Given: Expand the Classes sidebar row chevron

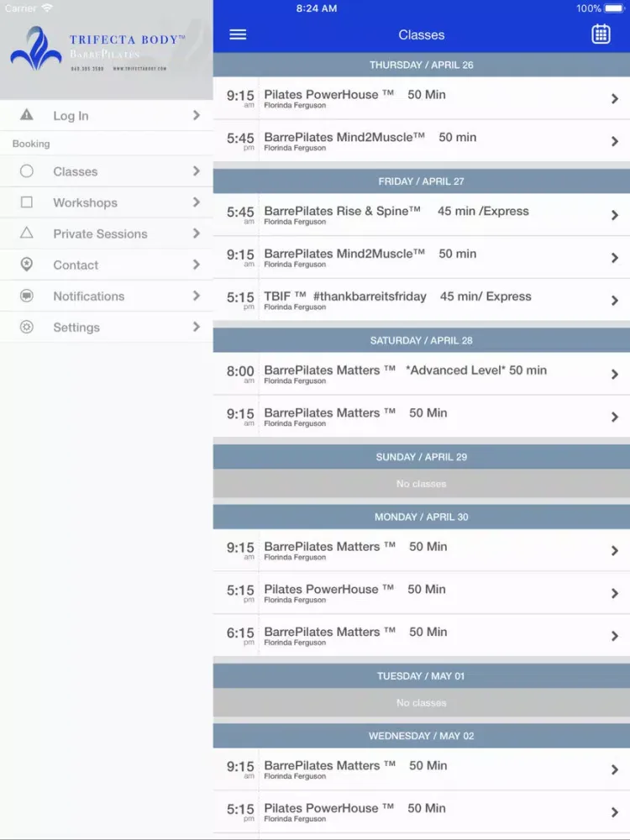Looking at the screenshot, I should tap(197, 171).
